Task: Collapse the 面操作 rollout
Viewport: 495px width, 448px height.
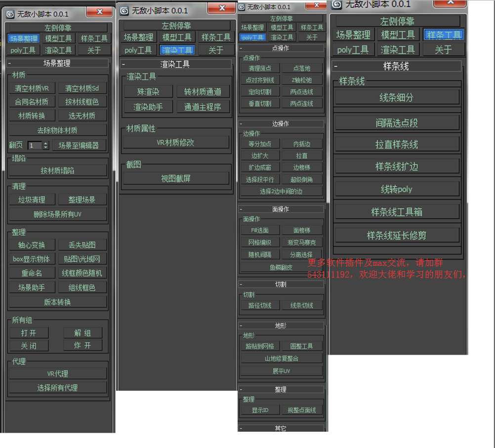Action: 281,209
